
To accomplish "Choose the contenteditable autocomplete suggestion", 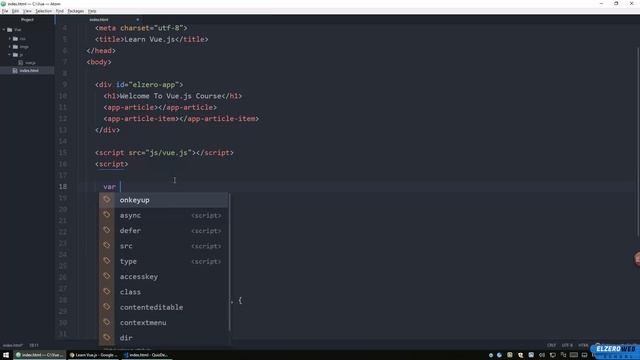I will [163, 307].
